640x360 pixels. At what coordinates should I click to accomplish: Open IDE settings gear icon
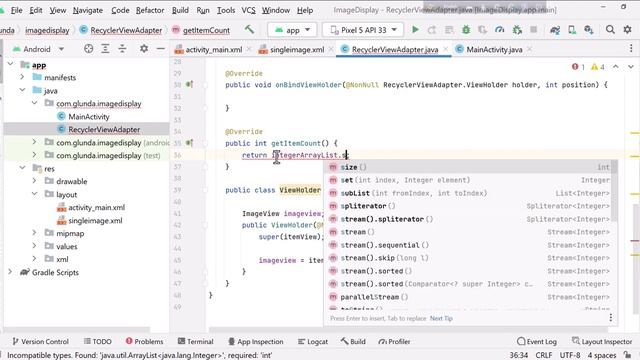click(627, 29)
